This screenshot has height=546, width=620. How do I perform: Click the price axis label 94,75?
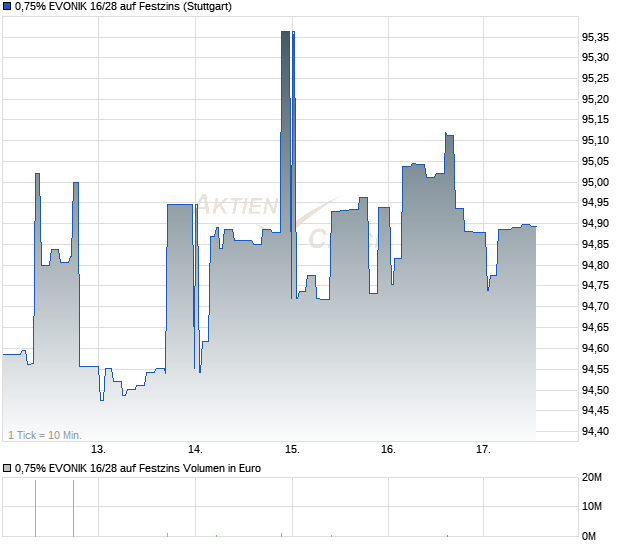pos(595,285)
